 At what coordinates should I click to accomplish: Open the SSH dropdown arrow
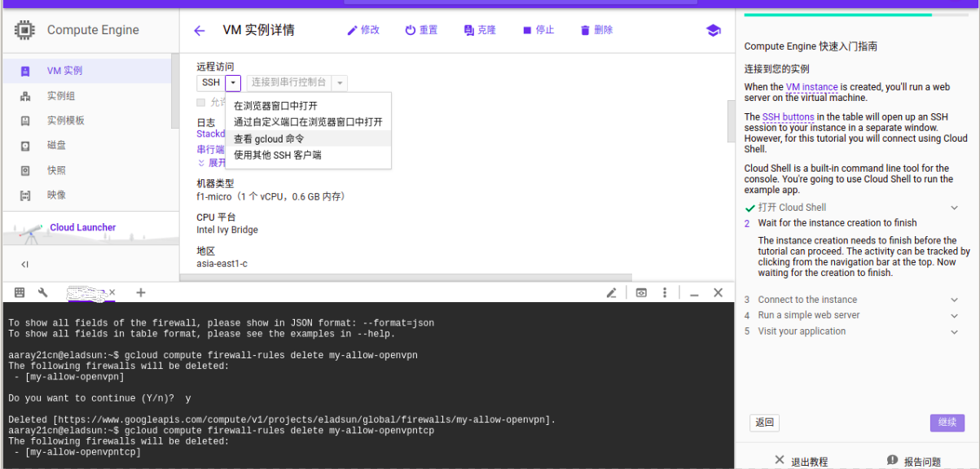(232, 82)
